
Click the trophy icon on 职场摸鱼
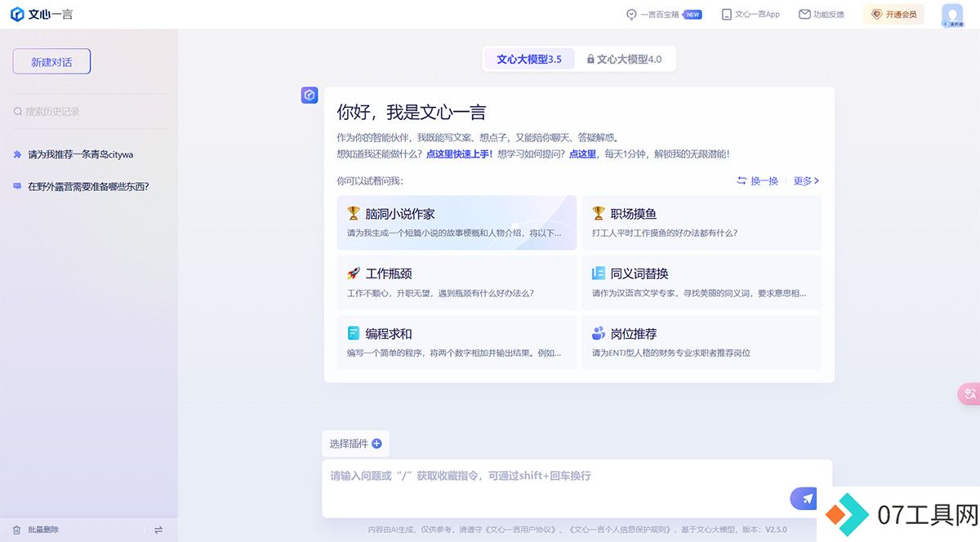[599, 213]
